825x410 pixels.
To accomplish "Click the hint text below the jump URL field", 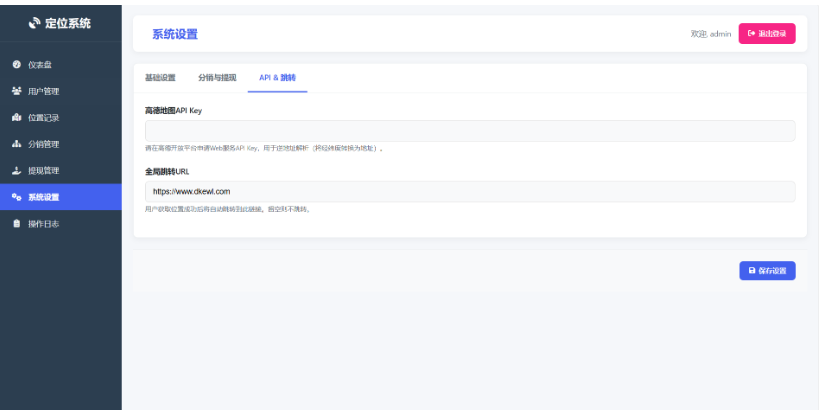I will pos(228,209).
